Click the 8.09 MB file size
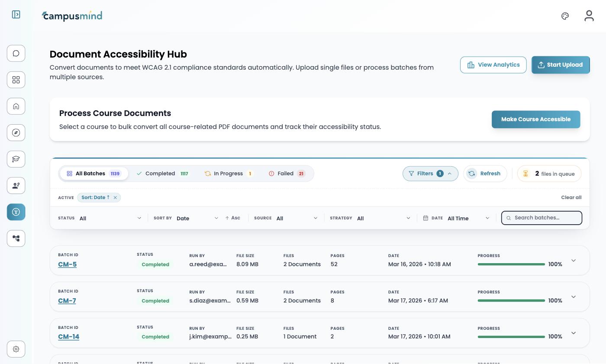 (247, 264)
